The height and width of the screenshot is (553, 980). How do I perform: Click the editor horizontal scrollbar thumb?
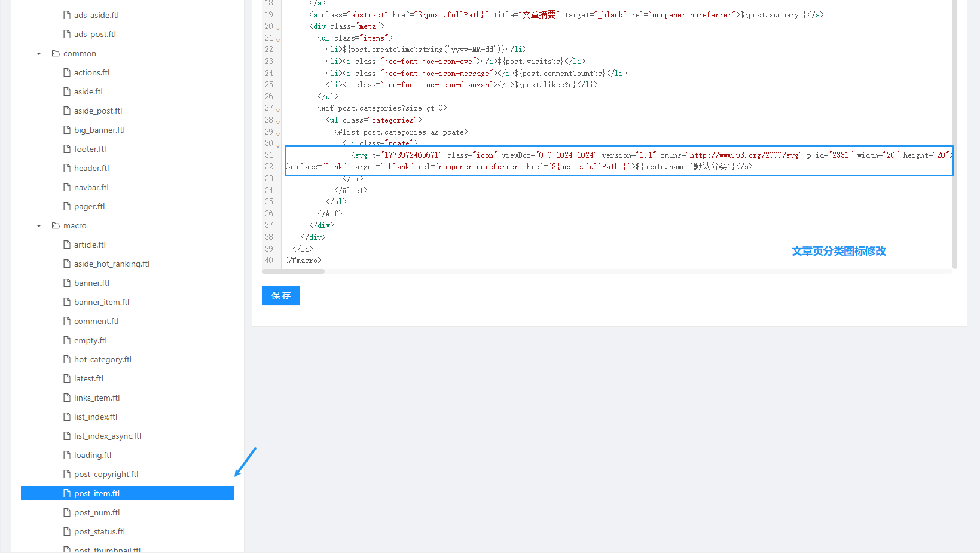pyautogui.click(x=294, y=271)
